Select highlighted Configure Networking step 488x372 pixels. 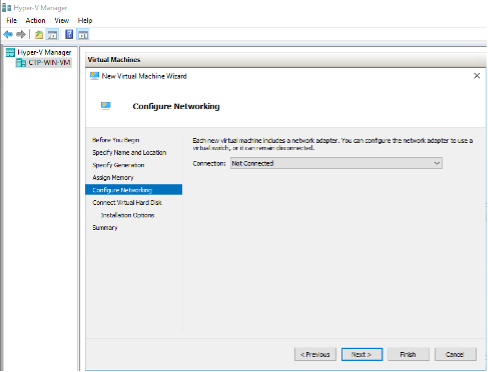[134, 190]
